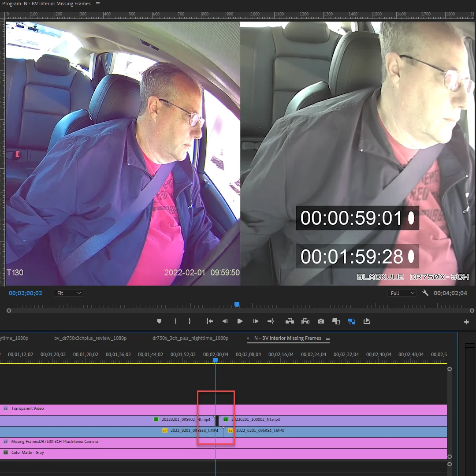
Task: Click the timeline playhead marker
Action: 215,360
